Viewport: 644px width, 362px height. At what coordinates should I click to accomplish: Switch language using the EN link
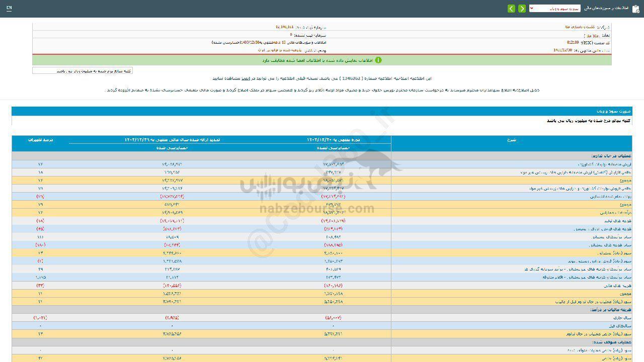click(9, 9)
